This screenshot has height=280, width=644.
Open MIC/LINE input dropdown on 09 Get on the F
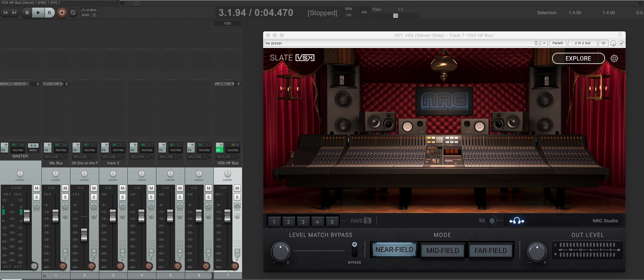tap(84, 157)
